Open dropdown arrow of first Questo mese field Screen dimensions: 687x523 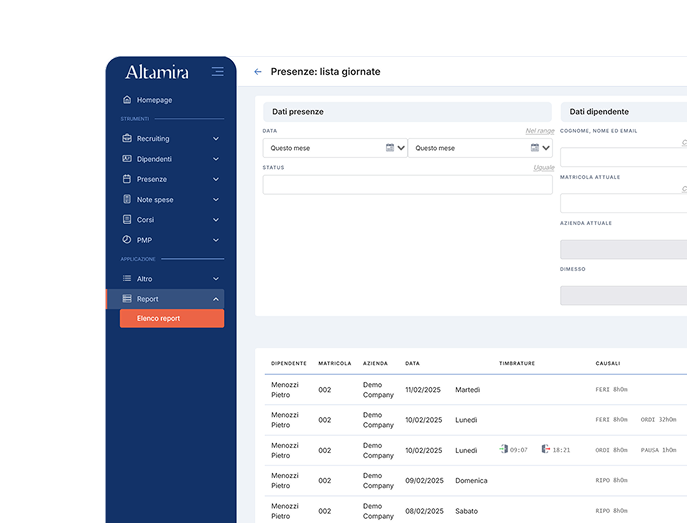click(402, 148)
